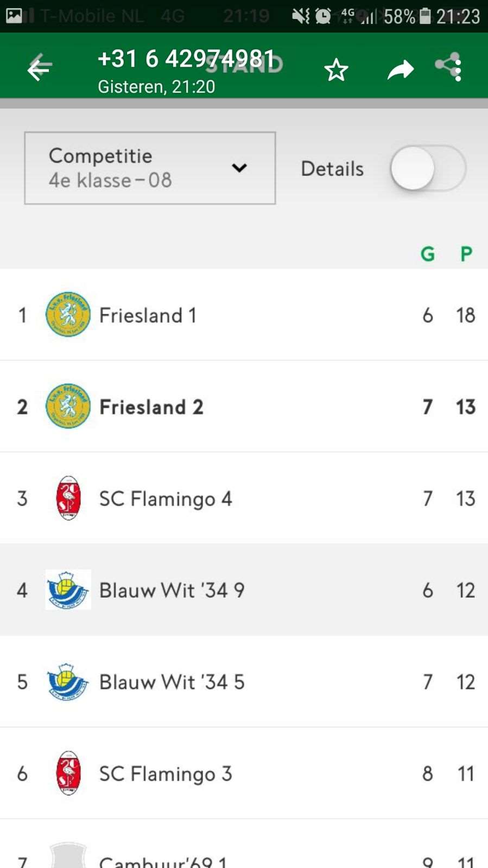
Task: Tap the Blauw Wit '34 5 logo
Action: tap(68, 681)
